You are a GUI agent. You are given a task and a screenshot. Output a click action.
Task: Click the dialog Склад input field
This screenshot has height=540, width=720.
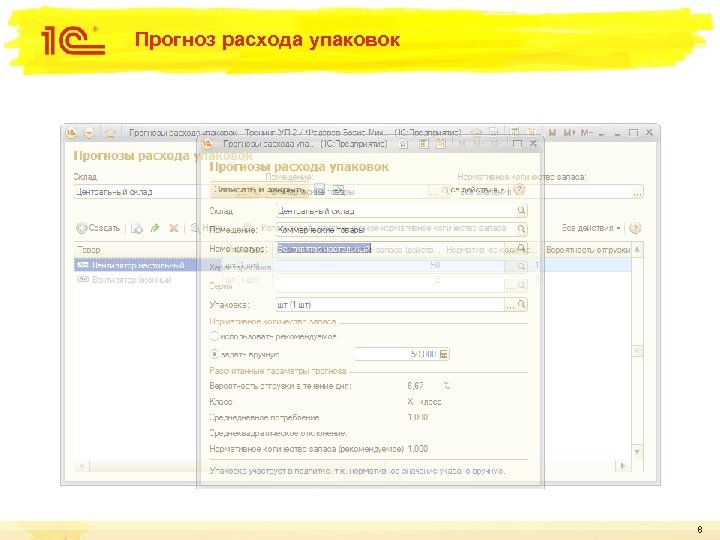[395, 211]
